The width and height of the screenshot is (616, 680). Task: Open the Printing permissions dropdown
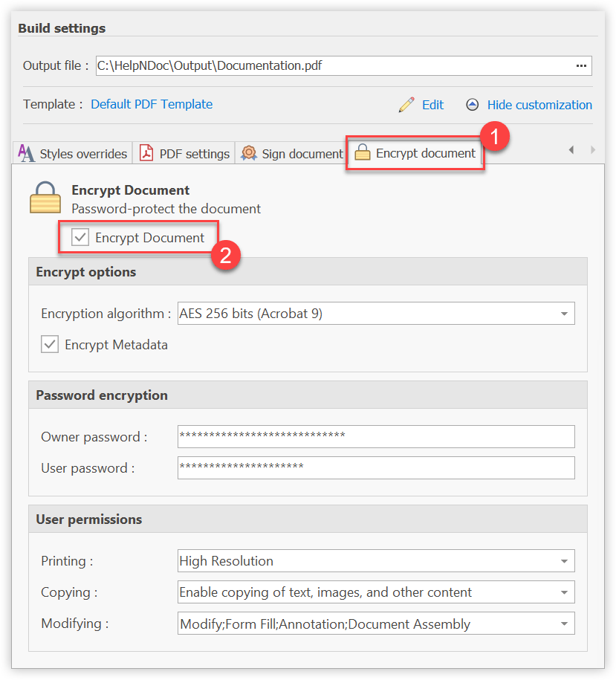(562, 560)
